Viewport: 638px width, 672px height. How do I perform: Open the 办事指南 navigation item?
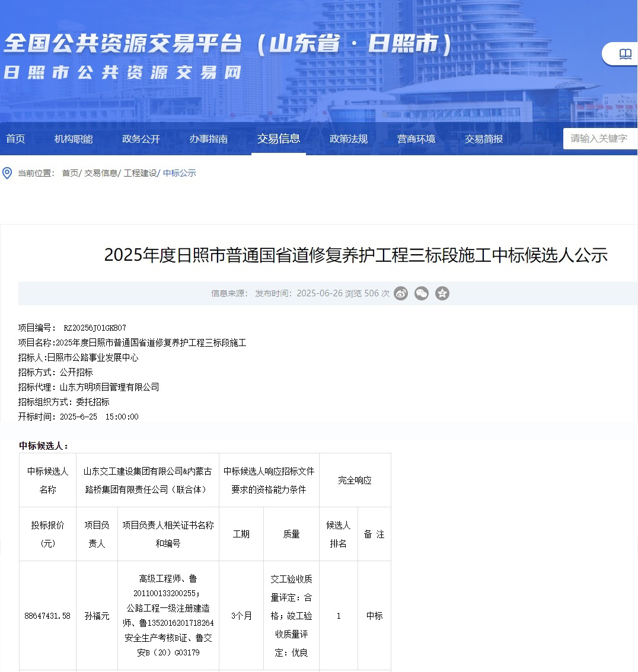pos(209,139)
